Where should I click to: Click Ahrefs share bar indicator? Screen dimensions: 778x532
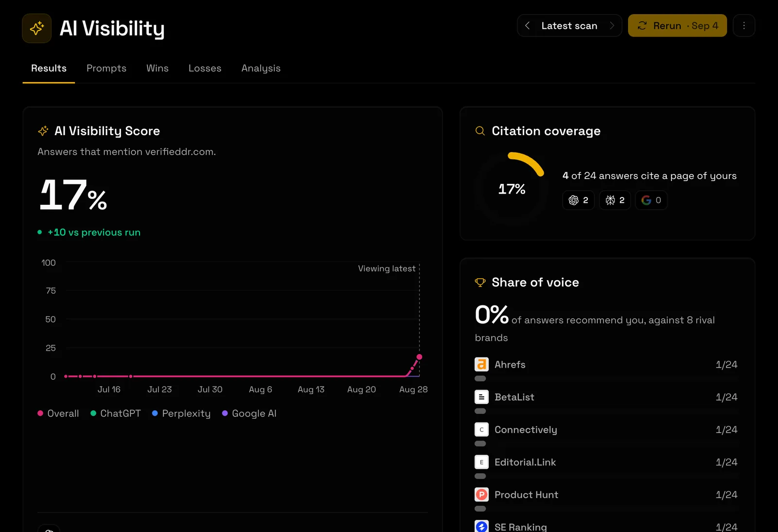(x=480, y=378)
